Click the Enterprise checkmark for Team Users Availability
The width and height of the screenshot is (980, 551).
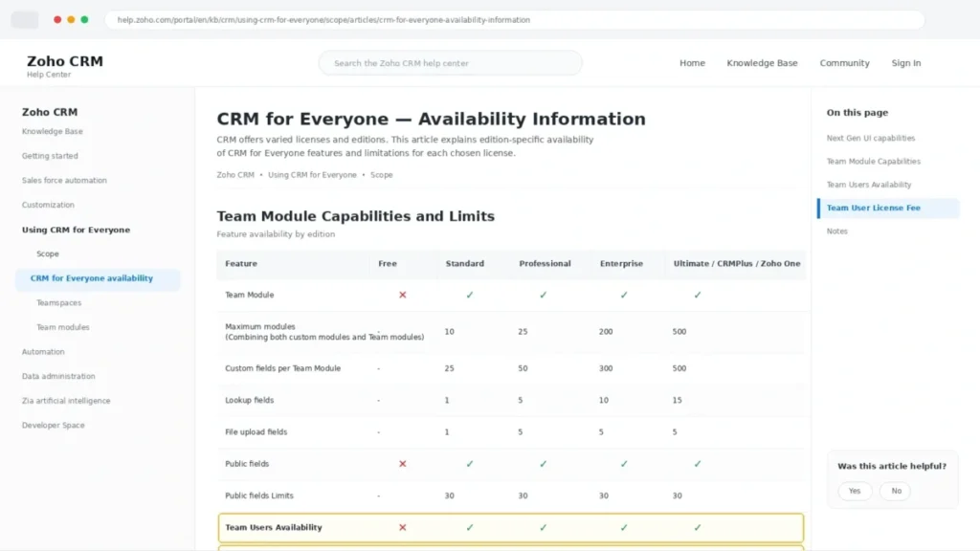click(x=624, y=527)
